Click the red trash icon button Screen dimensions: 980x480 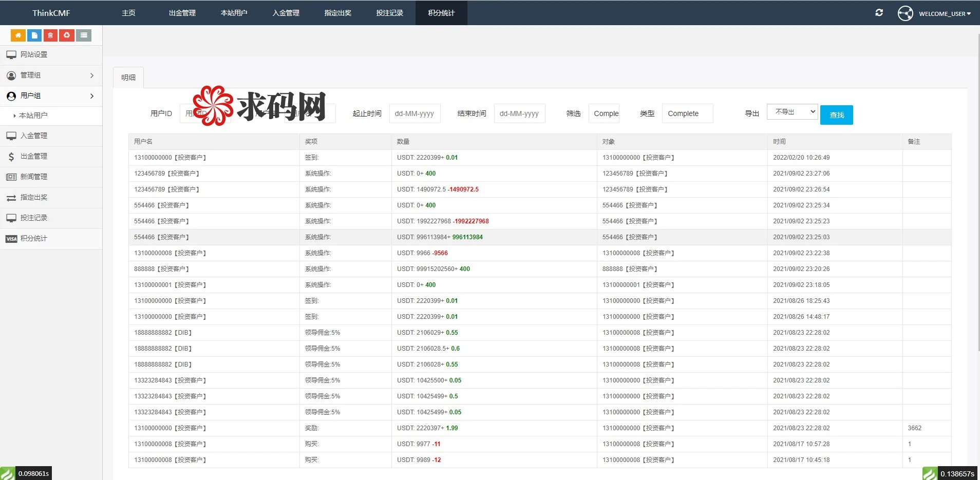50,35
